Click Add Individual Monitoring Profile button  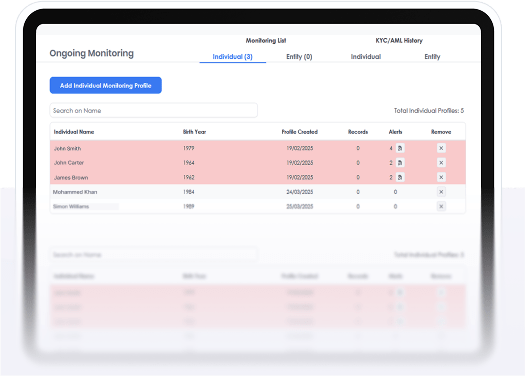[106, 85]
